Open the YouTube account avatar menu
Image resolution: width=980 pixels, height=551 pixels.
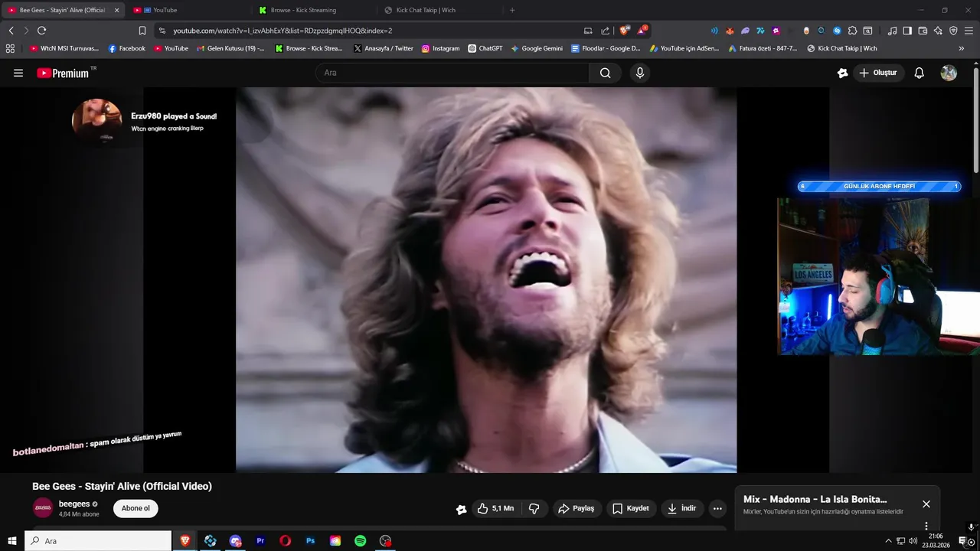pos(949,73)
